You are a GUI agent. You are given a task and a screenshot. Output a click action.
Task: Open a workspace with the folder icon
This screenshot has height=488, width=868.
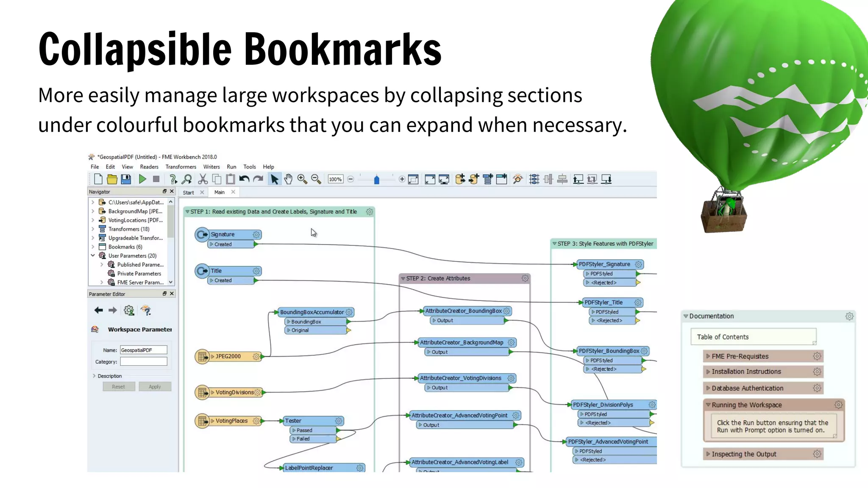(112, 179)
